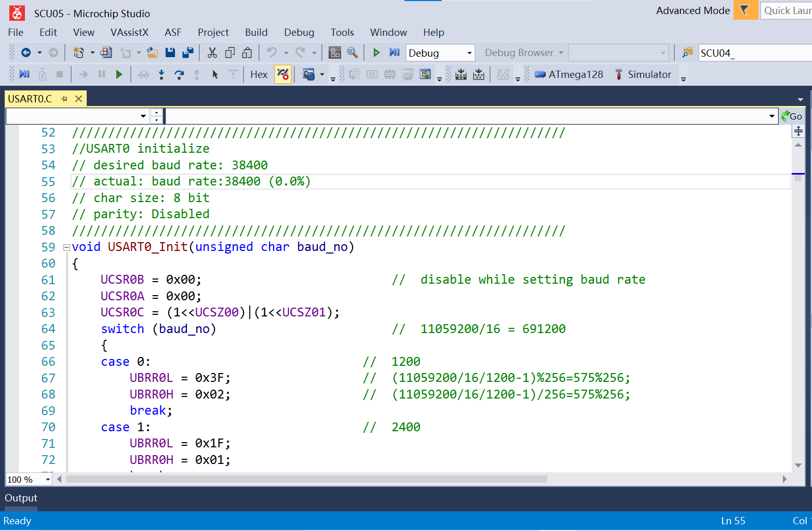Start debugging with the green play icon

tap(376, 52)
